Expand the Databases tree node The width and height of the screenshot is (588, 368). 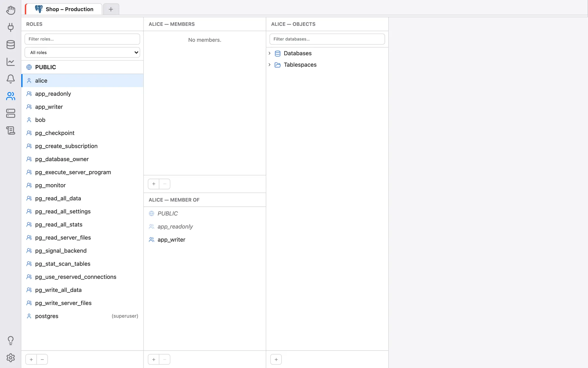pyautogui.click(x=269, y=53)
